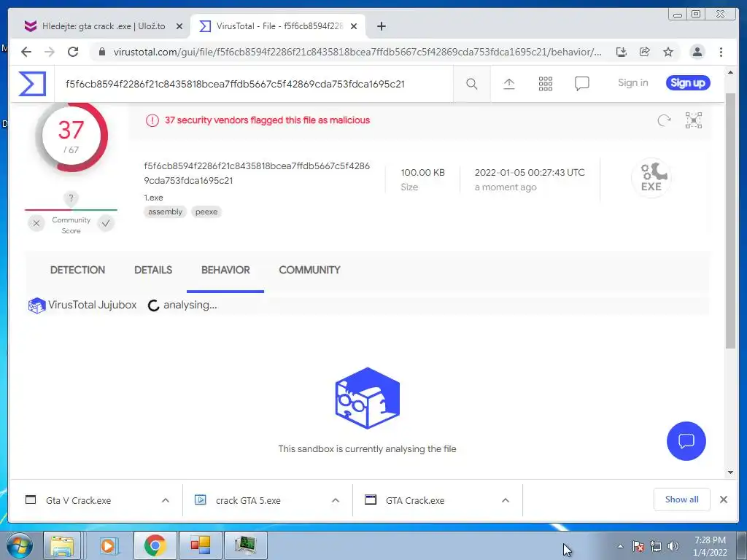Switch to the Hledejte gta crack tab
The width and height of the screenshot is (747, 560).
[104, 26]
